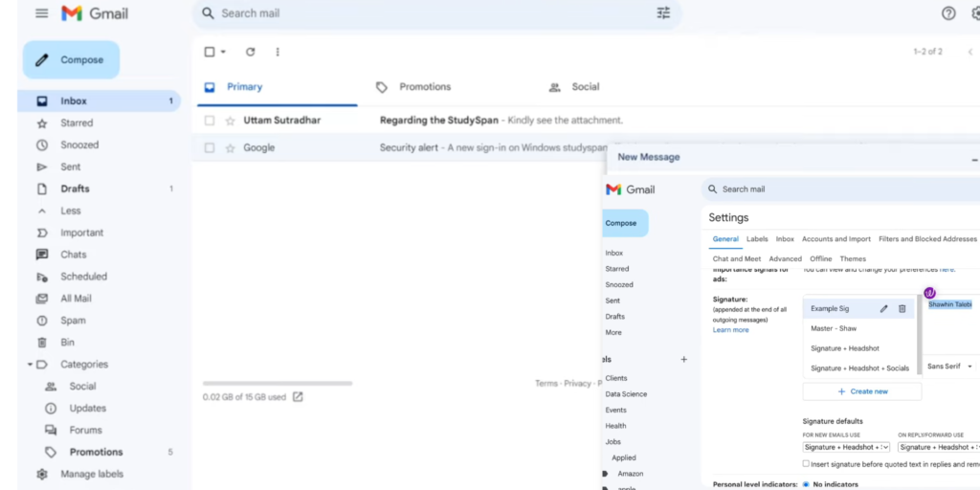Switch to the Promotions tab
The height and width of the screenshot is (490, 980).
tap(424, 87)
